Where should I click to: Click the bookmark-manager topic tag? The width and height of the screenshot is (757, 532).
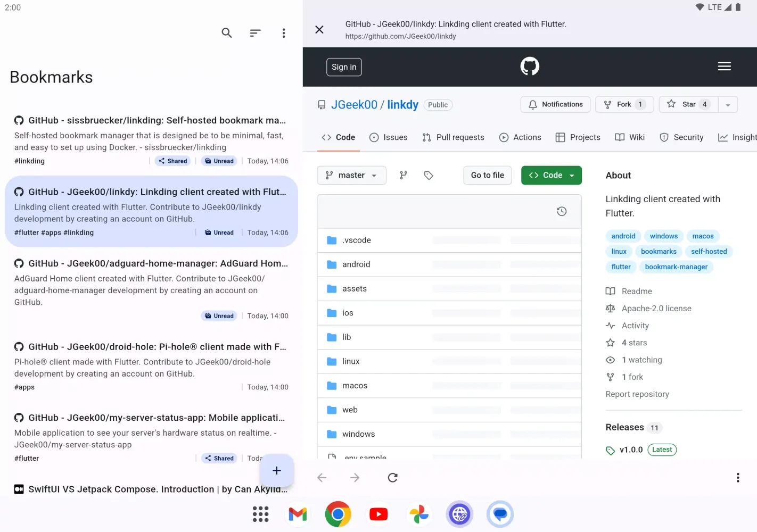click(676, 267)
